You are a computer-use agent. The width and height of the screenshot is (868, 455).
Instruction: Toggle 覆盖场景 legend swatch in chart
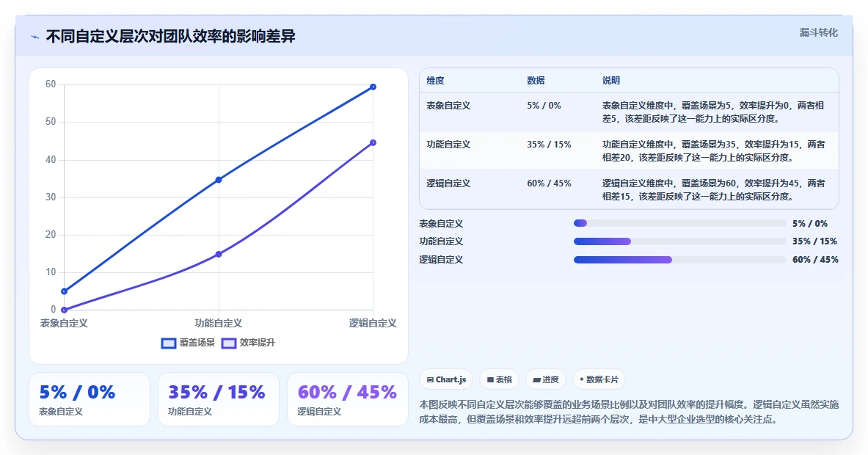point(168,343)
